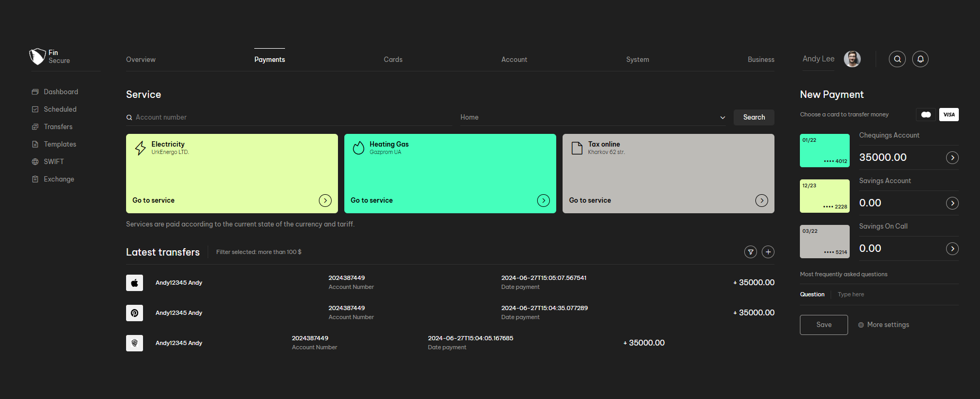Open Heating Gas service arrow icon
The height and width of the screenshot is (399, 980).
click(x=543, y=201)
